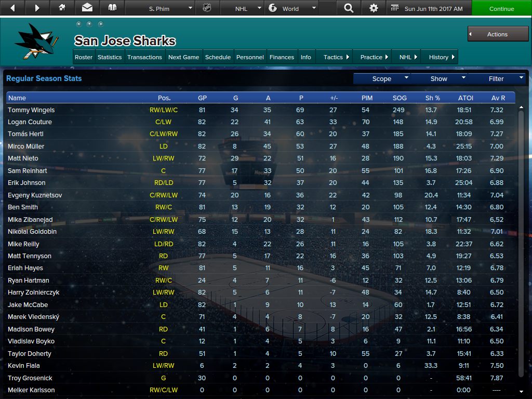
Task: Sort by P points column header
Action: click(301, 98)
